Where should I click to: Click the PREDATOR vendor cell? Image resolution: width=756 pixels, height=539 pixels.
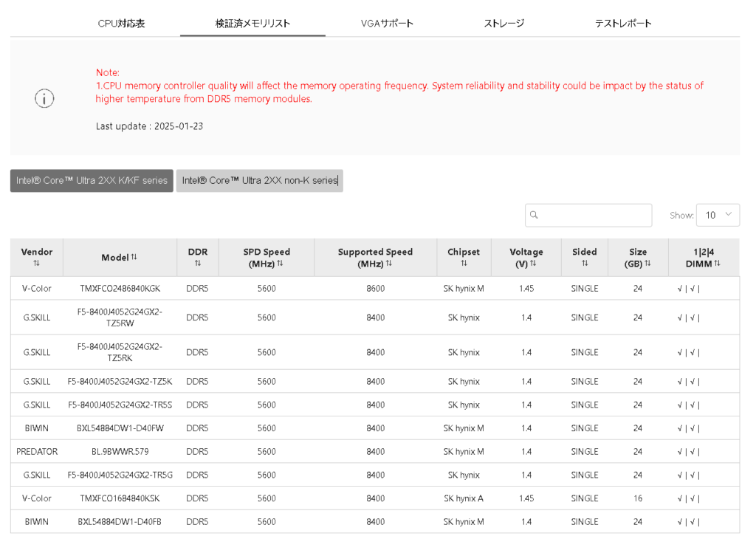[x=37, y=452]
